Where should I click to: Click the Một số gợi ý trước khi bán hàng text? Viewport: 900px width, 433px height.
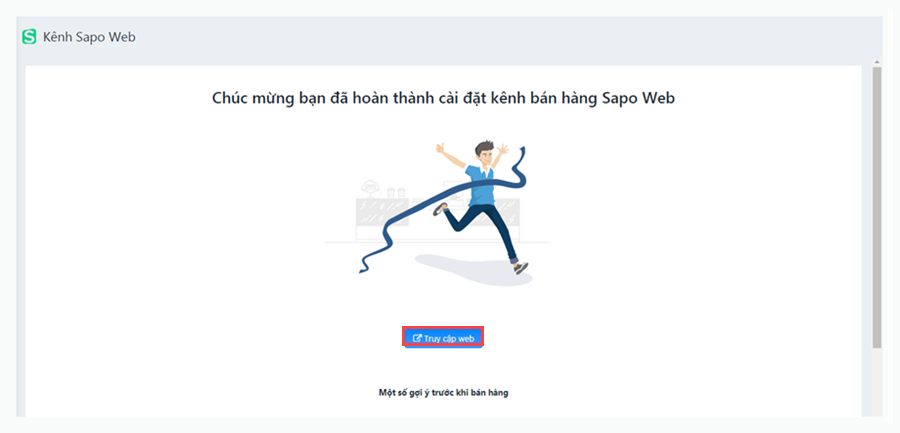click(x=443, y=393)
